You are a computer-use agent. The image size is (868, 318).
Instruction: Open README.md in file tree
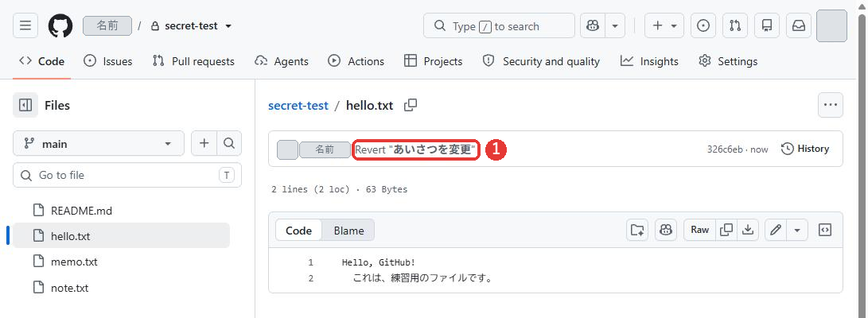click(x=121, y=211)
